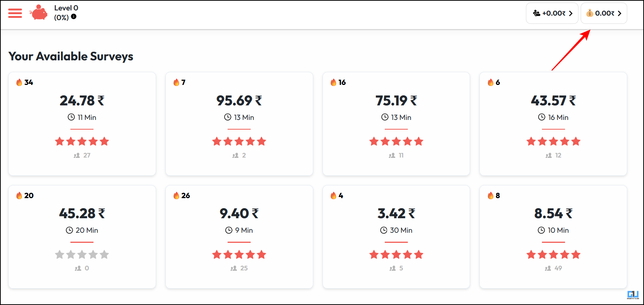Click the Level 0 (0%) progress label
This screenshot has height=305, width=644.
pos(66,13)
